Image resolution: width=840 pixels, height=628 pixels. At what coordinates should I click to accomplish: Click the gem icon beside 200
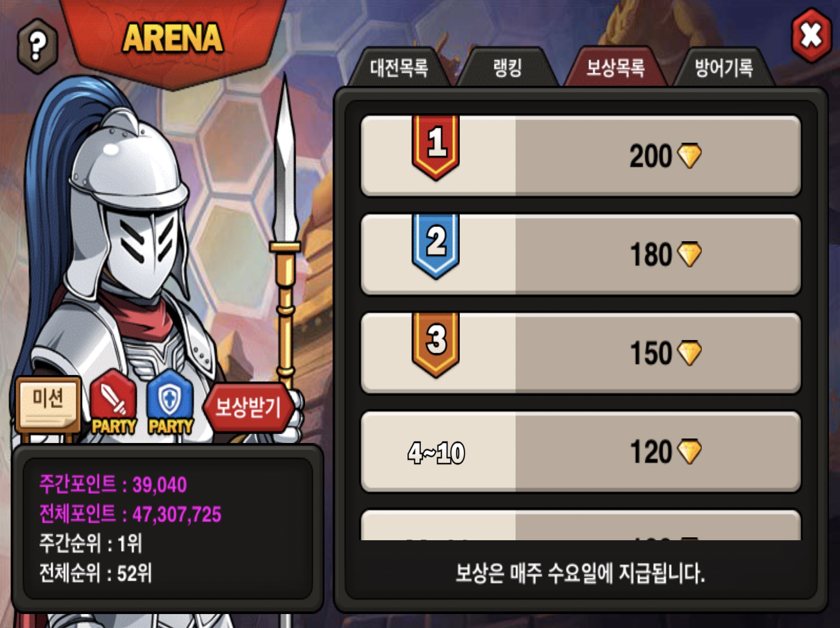pyautogui.click(x=689, y=155)
